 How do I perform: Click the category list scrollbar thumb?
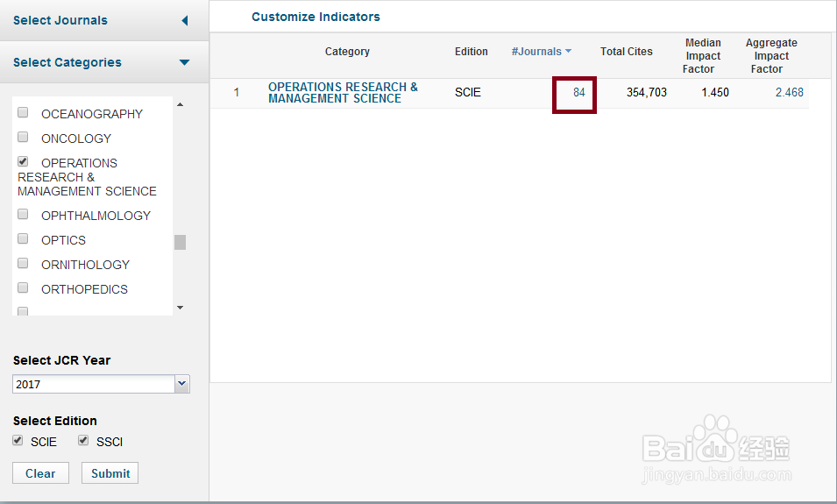click(x=180, y=242)
